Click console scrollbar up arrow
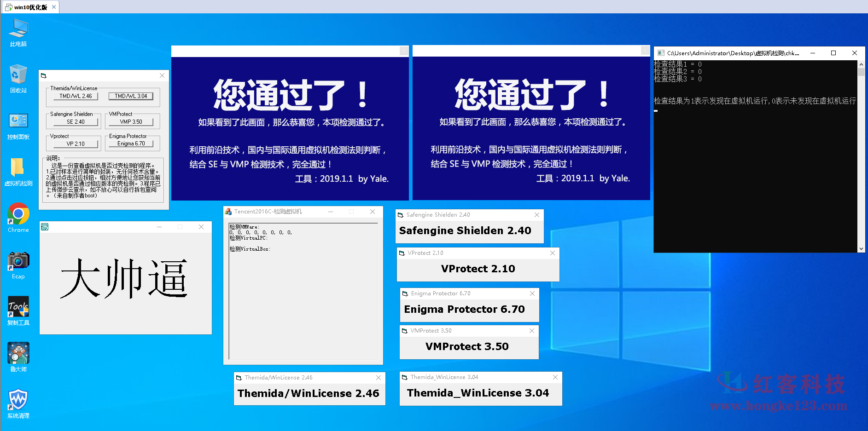 [x=861, y=64]
